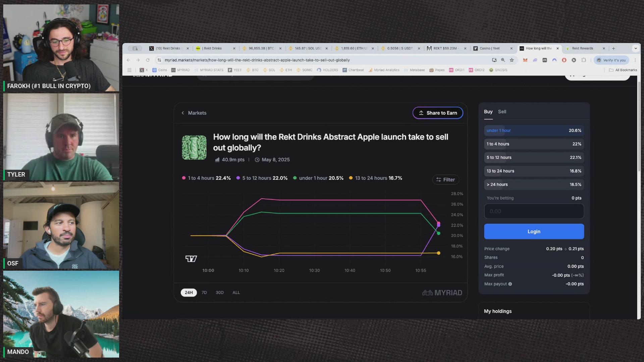The width and height of the screenshot is (644, 362).
Task: Toggle orange 13 to 24 hours legend
Action: click(375, 178)
